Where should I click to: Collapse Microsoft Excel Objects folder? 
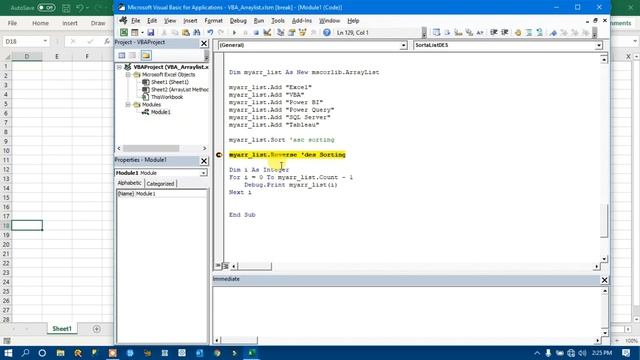(x=128, y=75)
